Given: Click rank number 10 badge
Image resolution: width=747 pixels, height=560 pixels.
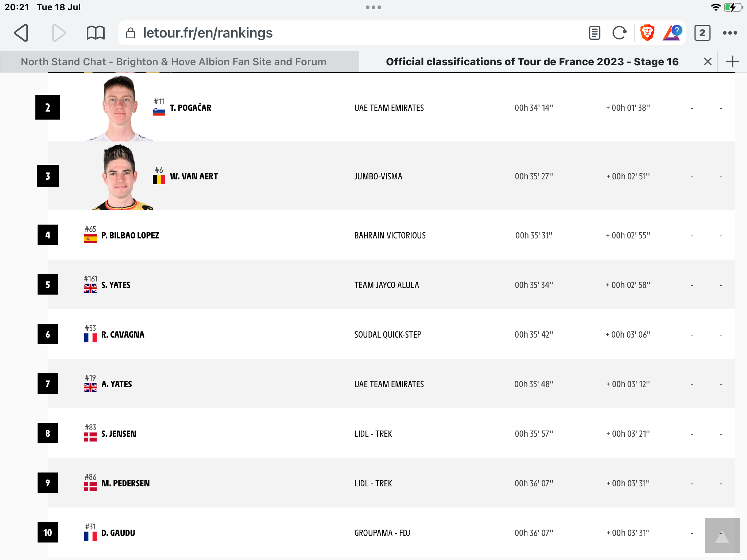Looking at the screenshot, I should tap(48, 533).
